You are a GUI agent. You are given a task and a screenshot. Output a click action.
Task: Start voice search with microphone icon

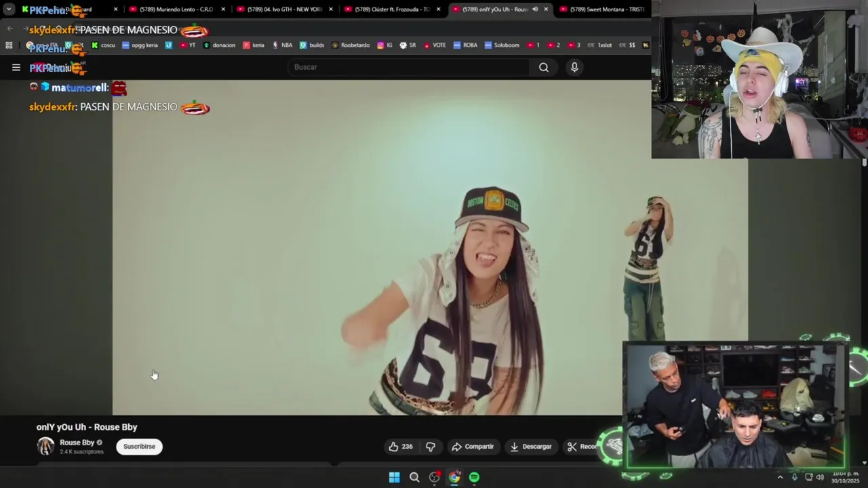coord(574,67)
